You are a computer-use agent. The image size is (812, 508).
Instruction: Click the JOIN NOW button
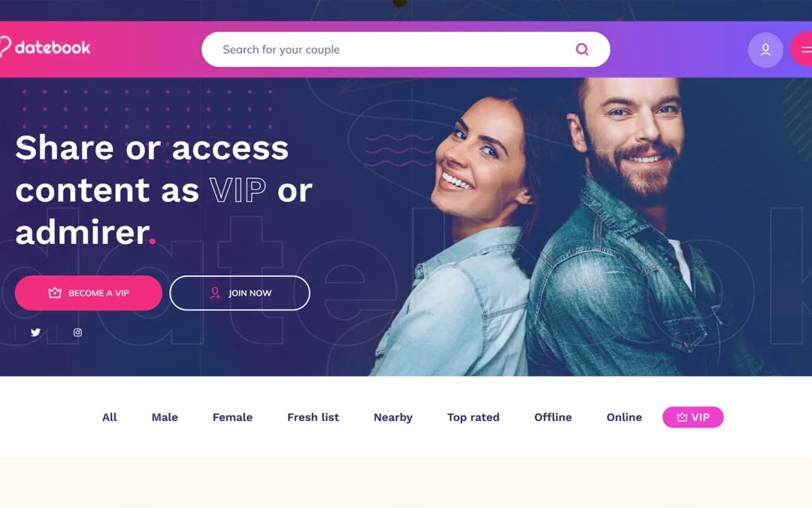pos(240,293)
